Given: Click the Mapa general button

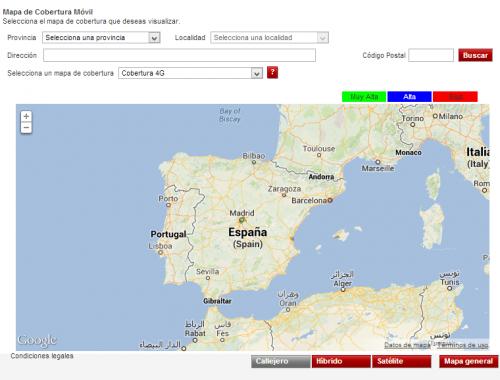Looking at the screenshot, I should tap(468, 361).
